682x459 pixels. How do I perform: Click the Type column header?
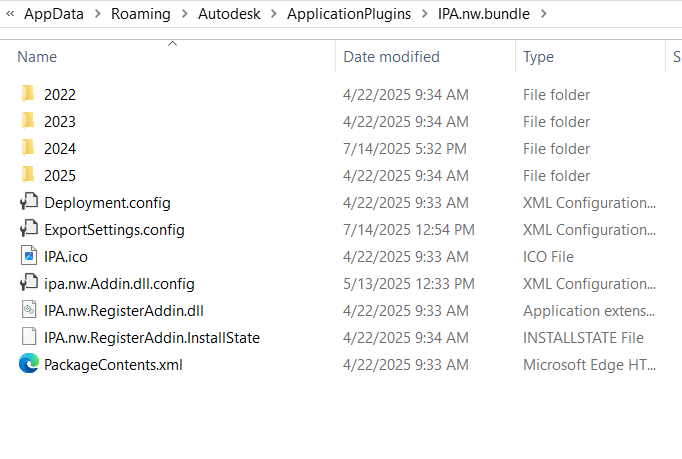pos(538,57)
